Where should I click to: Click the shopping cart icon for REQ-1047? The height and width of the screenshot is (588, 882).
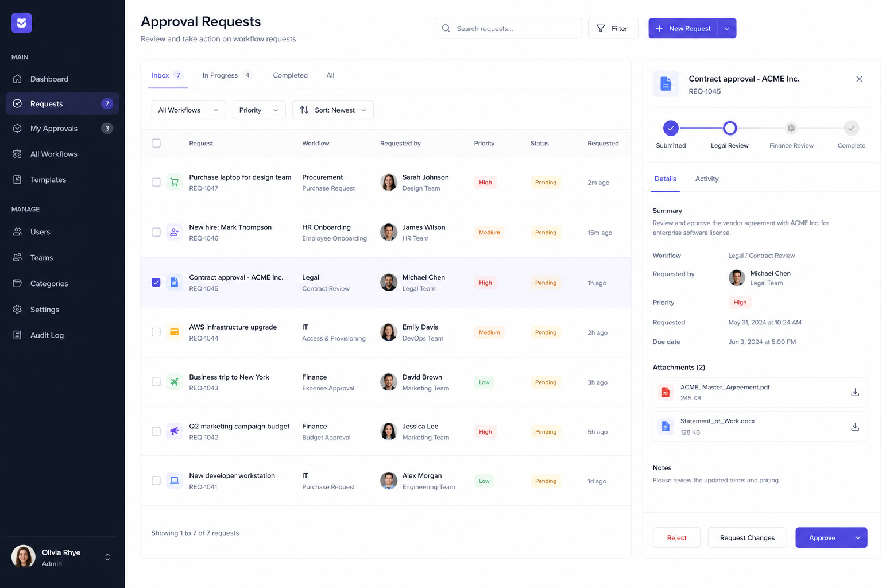point(174,183)
